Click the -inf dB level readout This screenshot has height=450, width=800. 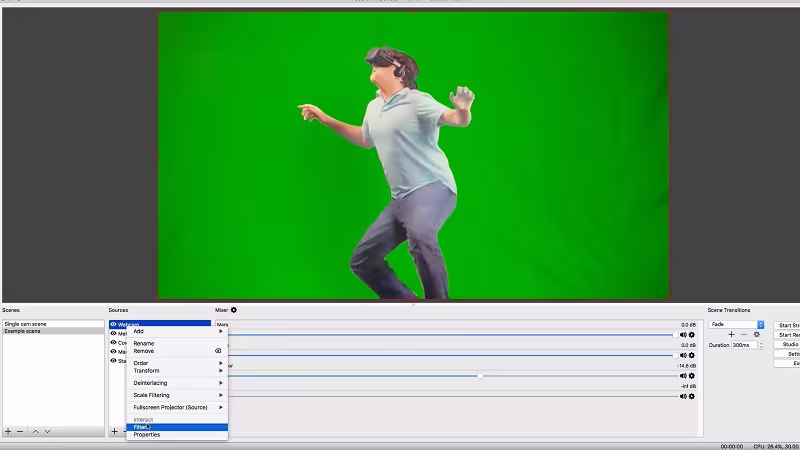(688, 386)
